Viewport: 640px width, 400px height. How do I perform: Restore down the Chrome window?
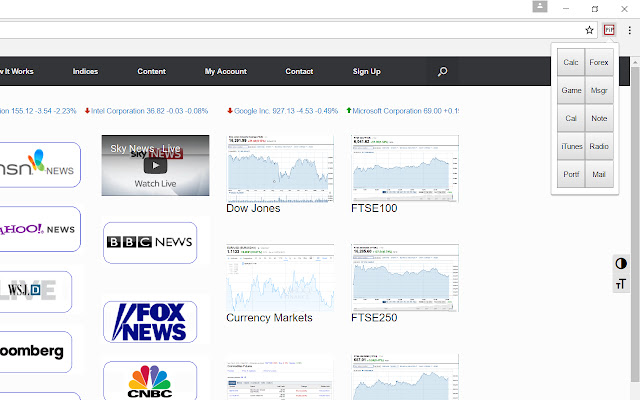[595, 9]
